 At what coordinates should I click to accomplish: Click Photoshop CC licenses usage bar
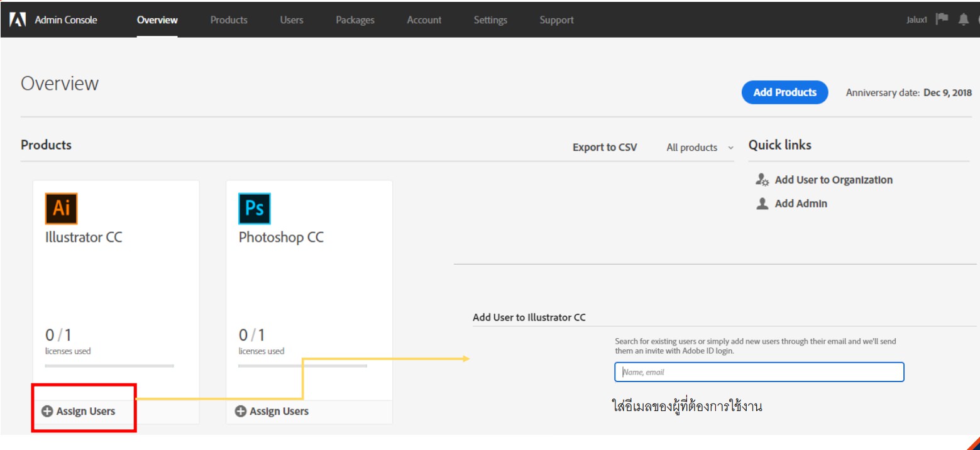[x=302, y=366]
